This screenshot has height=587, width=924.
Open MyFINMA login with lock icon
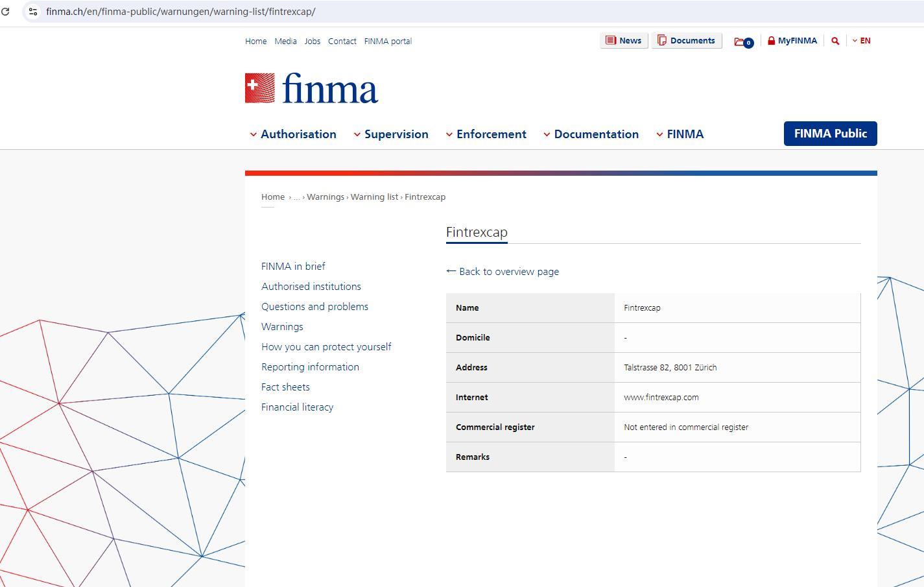(x=792, y=41)
